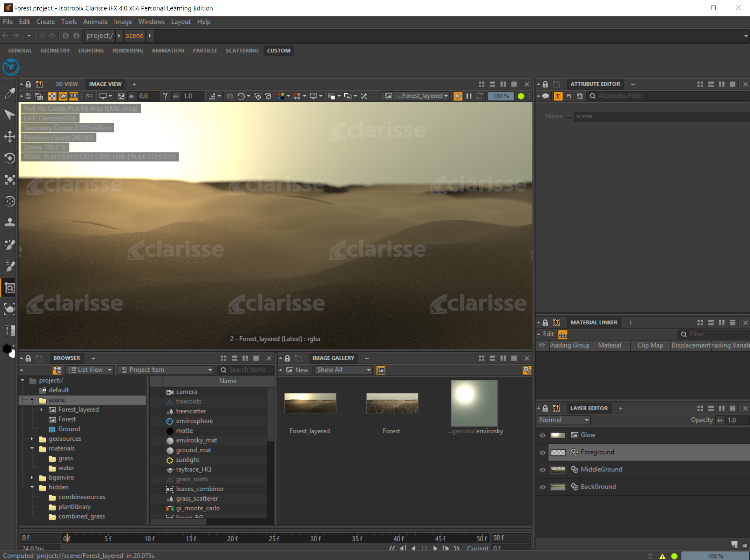Click the HUD display toggle icon
Image resolution: width=750 pixels, height=560 pixels.
pos(74,96)
